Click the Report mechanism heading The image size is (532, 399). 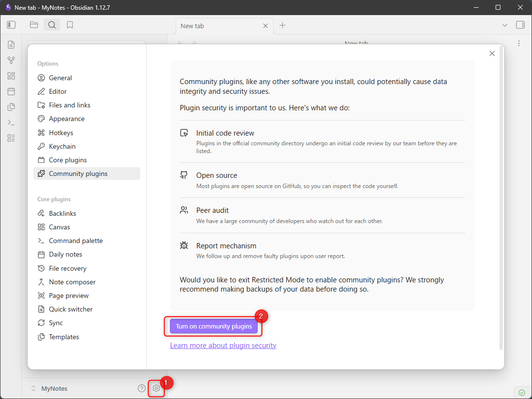pyautogui.click(x=226, y=246)
